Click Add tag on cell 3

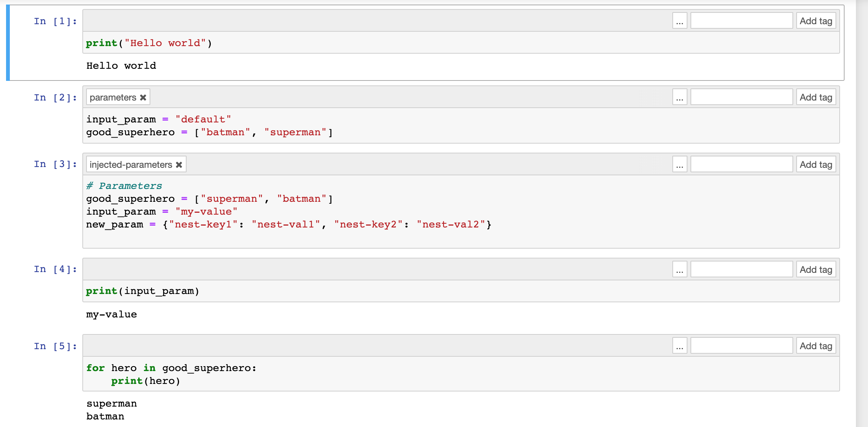[816, 164]
